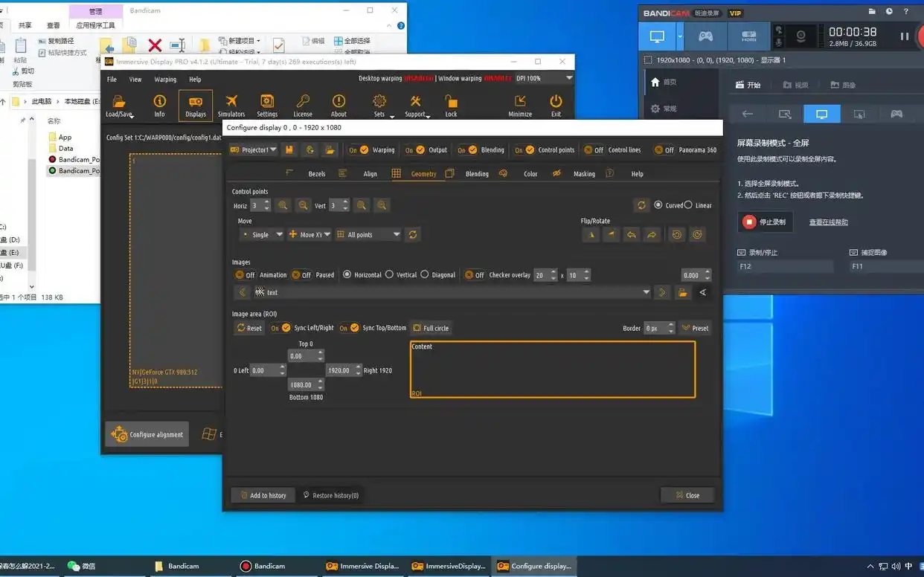Screen dimensions: 924x577
Task: Open the Preset dropdown
Action: pyautogui.click(x=695, y=328)
